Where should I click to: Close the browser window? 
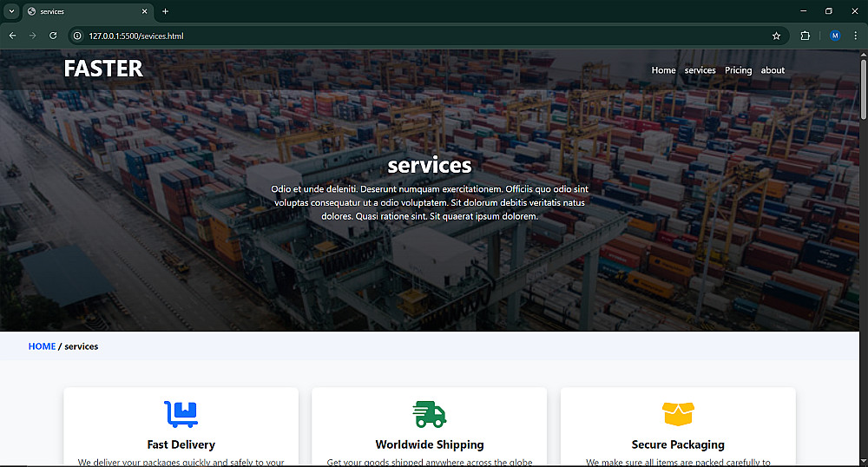855,11
